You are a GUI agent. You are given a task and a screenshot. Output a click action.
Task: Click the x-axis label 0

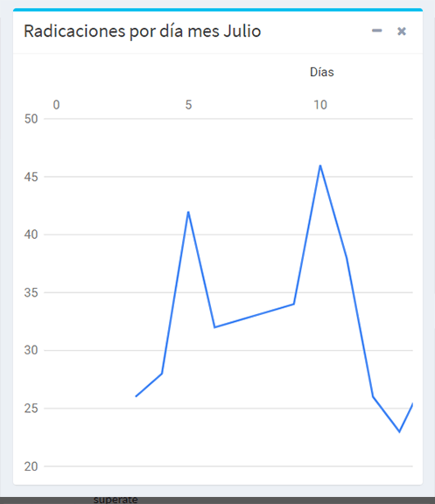(56, 105)
